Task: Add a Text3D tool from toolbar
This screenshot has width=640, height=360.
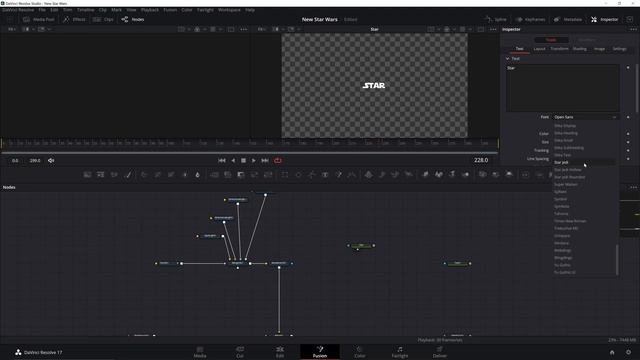Action: pos(452,175)
